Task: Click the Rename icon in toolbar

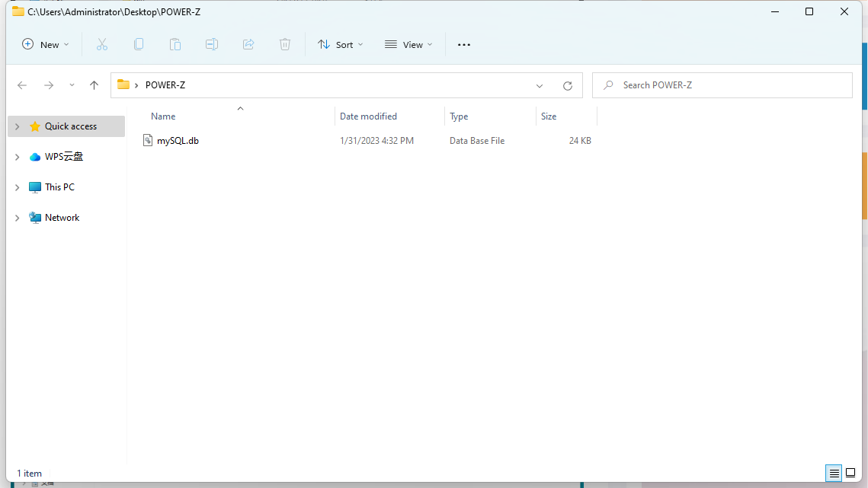Action: coord(212,45)
